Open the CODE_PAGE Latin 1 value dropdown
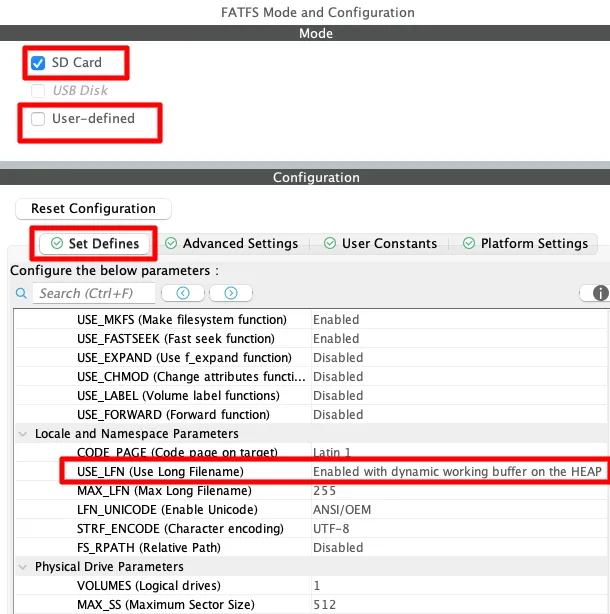 click(x=459, y=453)
